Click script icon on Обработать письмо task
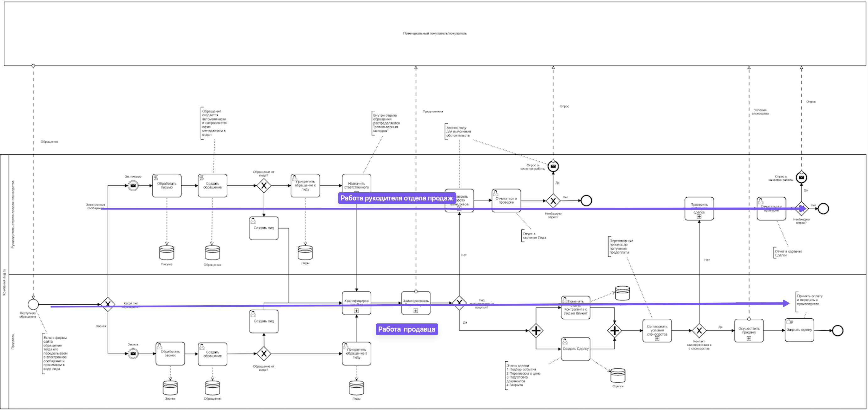The width and height of the screenshot is (868, 410). tap(156, 178)
